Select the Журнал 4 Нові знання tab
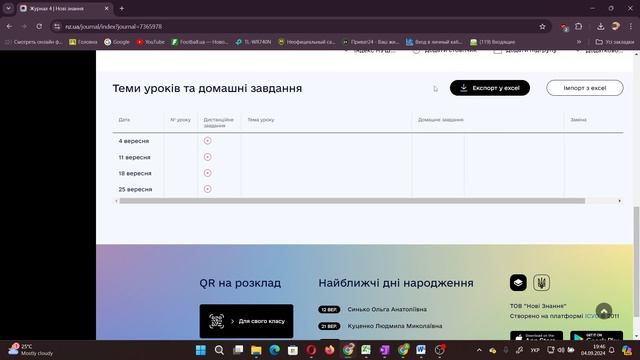The width and height of the screenshot is (640, 360). [64, 9]
